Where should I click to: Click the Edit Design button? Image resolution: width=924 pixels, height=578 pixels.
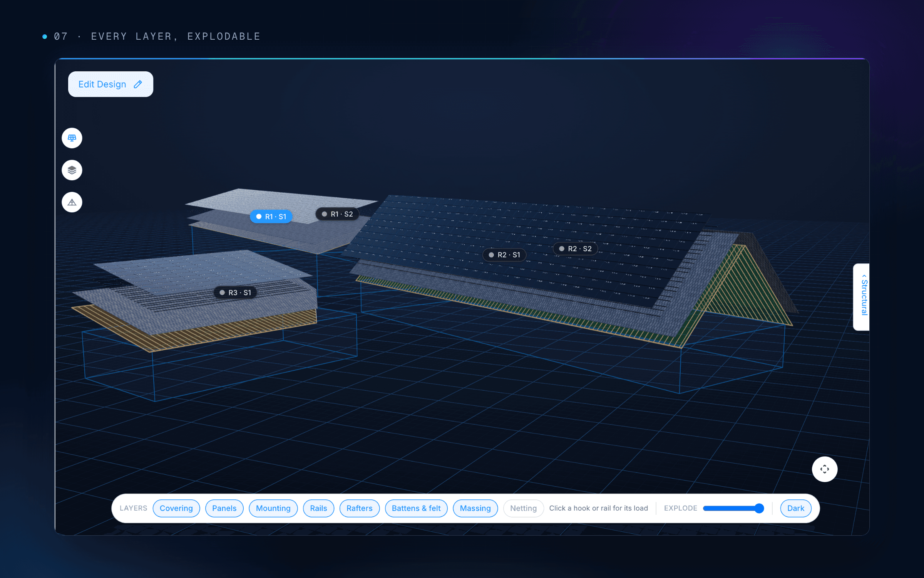click(110, 84)
